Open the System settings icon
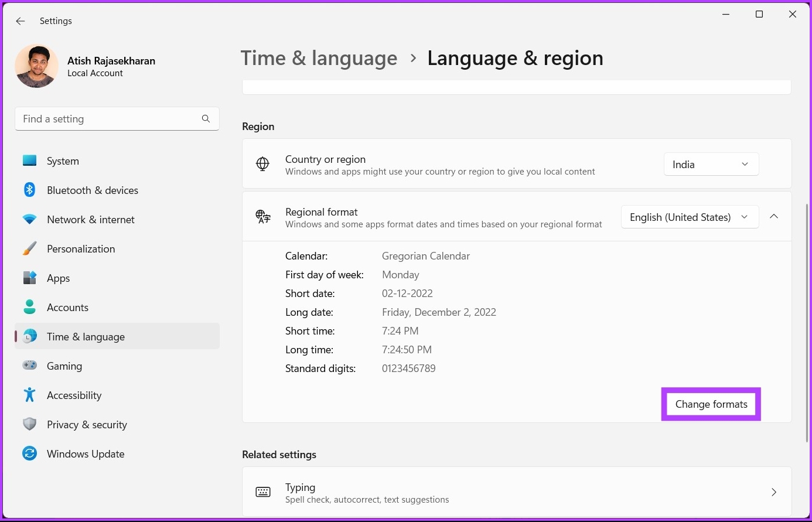 29,161
